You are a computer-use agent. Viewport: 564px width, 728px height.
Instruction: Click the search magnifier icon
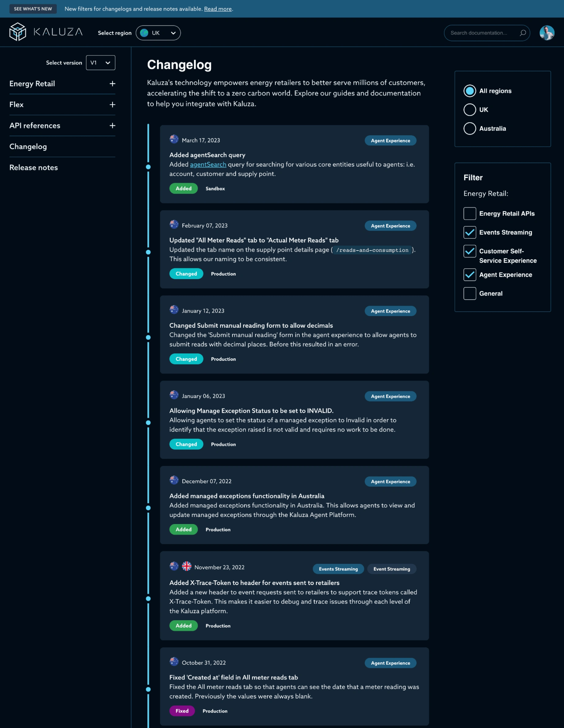click(523, 33)
